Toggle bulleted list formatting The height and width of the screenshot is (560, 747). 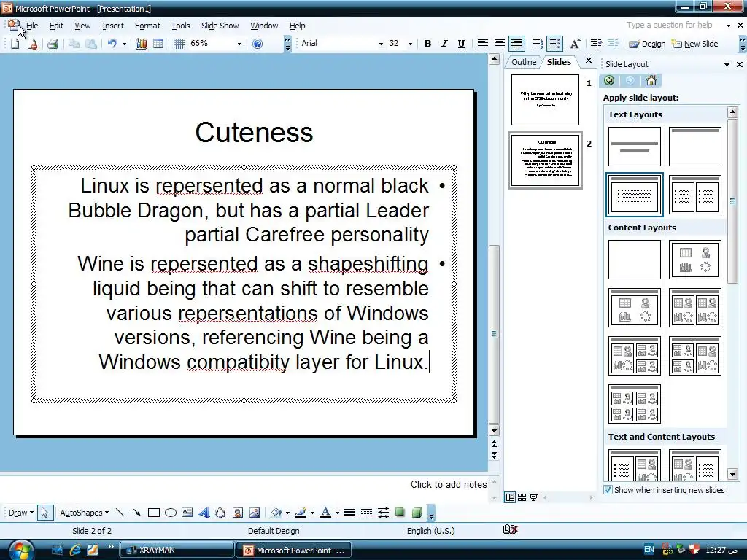click(554, 44)
